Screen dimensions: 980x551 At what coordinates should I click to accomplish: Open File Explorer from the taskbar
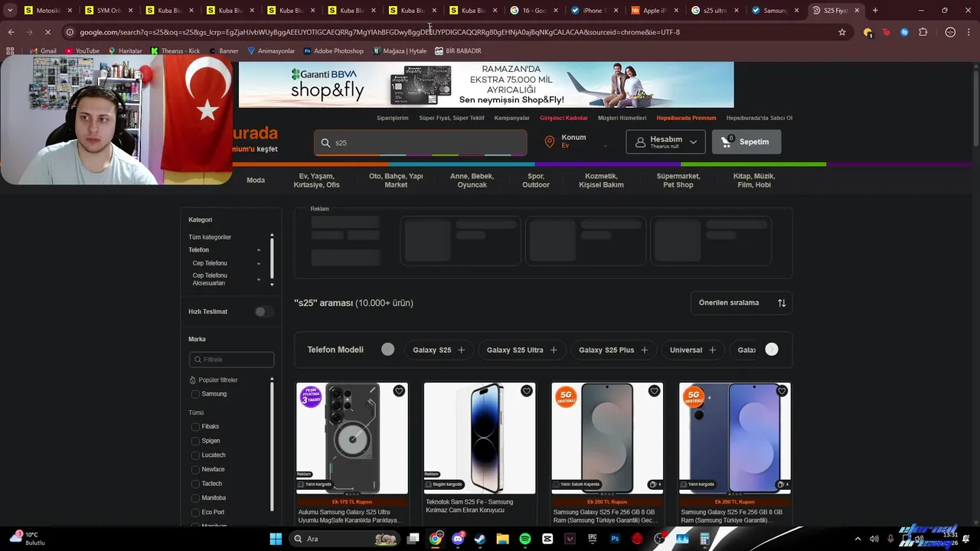[502, 539]
